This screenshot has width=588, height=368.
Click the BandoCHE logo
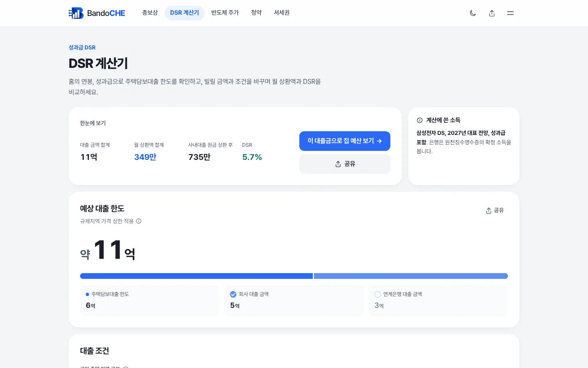[x=97, y=13]
